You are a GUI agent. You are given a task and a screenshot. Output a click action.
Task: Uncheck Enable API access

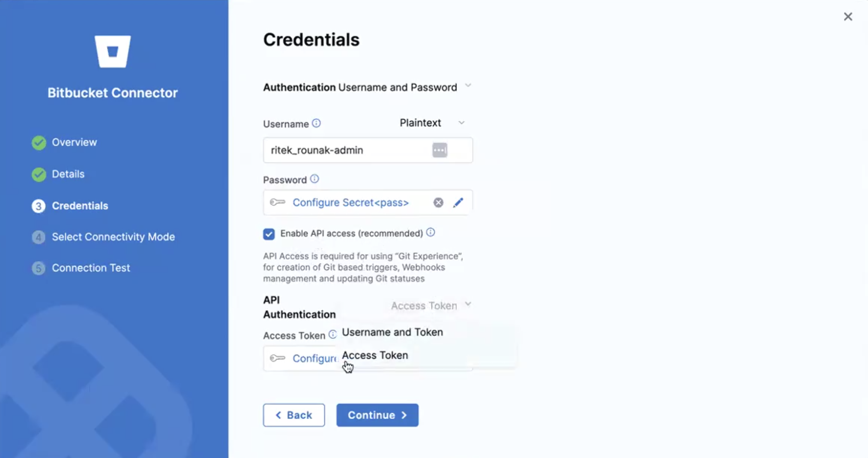(269, 233)
